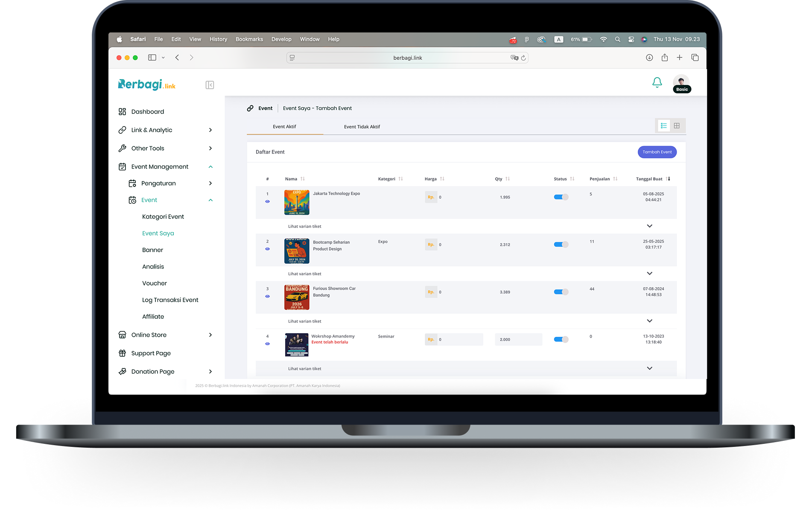Select the Event Management calendar icon
The image size is (812, 513).
(x=122, y=166)
